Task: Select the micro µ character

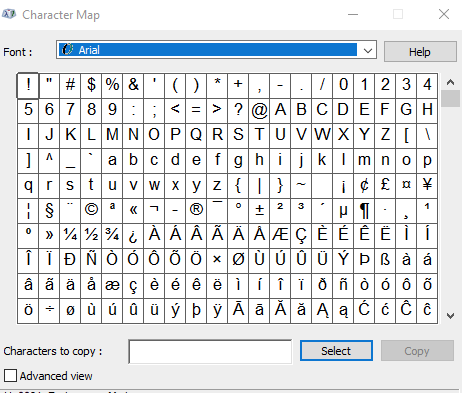Action: tap(343, 211)
